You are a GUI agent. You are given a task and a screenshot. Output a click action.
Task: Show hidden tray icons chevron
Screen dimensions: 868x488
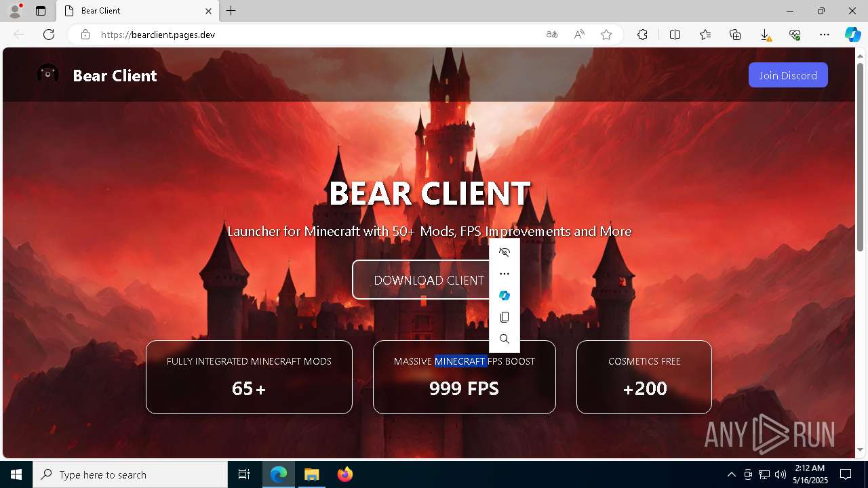point(731,474)
